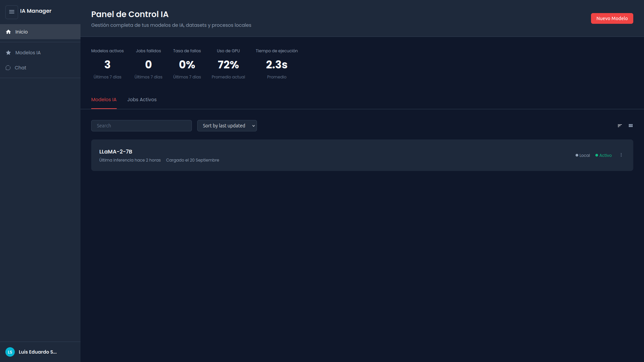644x362 pixels.
Task: Click the hamburger menu icon
Action: [x=12, y=12]
